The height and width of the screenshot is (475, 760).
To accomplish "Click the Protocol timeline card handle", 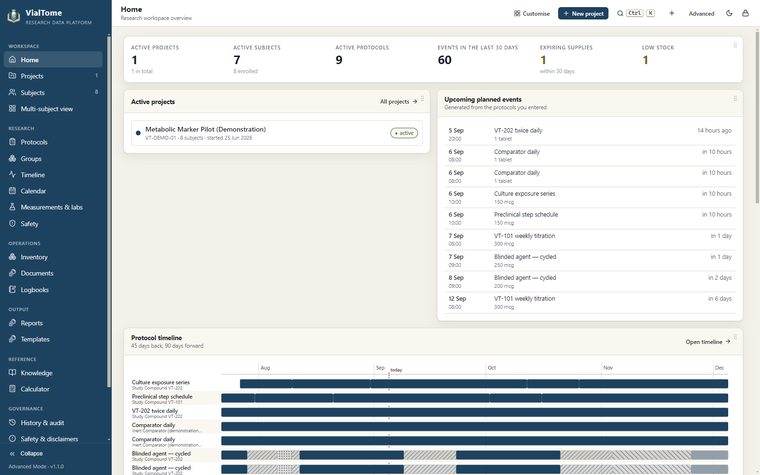I will coord(735,337).
